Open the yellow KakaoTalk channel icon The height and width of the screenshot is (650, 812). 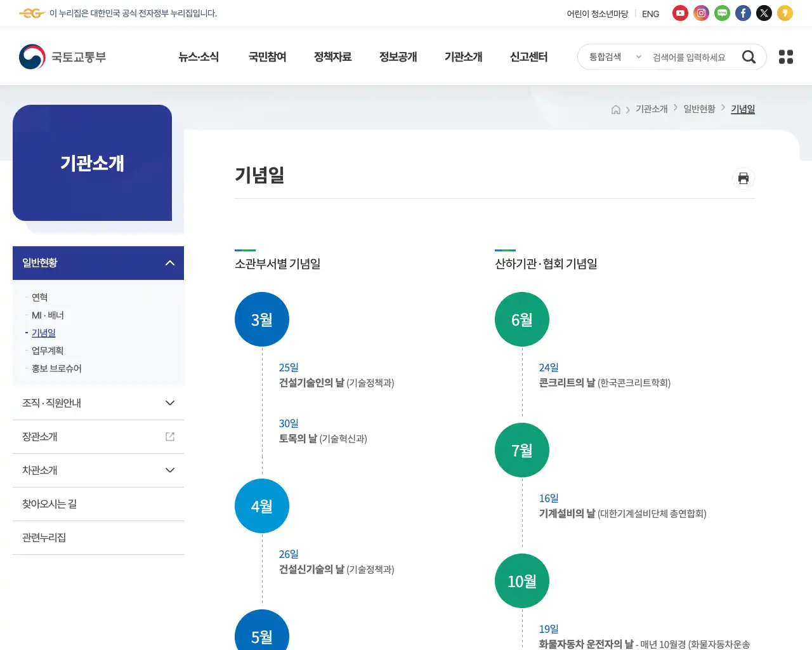tap(785, 13)
